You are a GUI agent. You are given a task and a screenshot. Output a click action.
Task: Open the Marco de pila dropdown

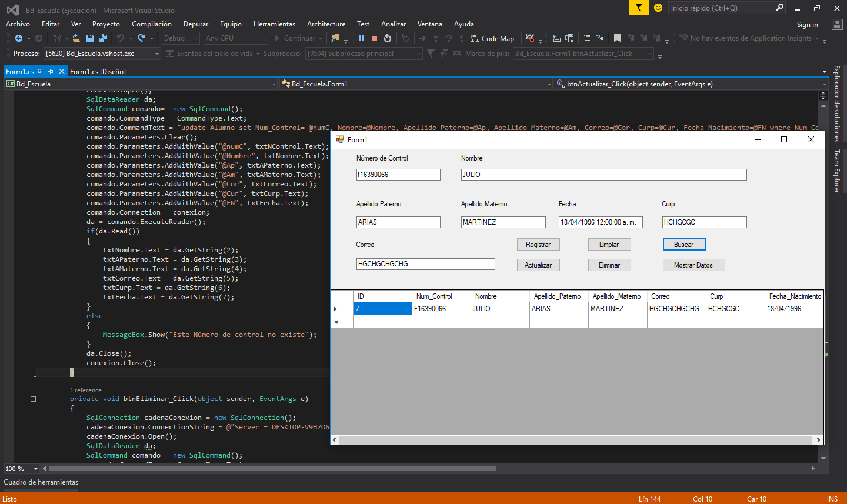(583, 54)
